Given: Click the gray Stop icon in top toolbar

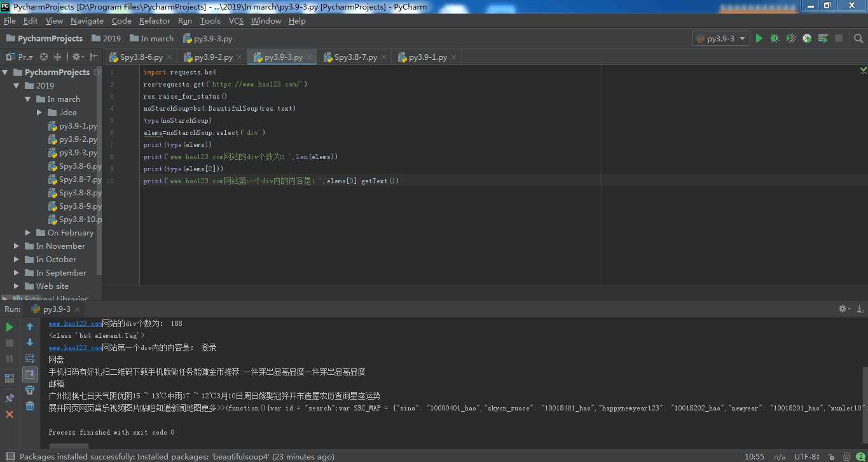Looking at the screenshot, I should click(x=839, y=39).
